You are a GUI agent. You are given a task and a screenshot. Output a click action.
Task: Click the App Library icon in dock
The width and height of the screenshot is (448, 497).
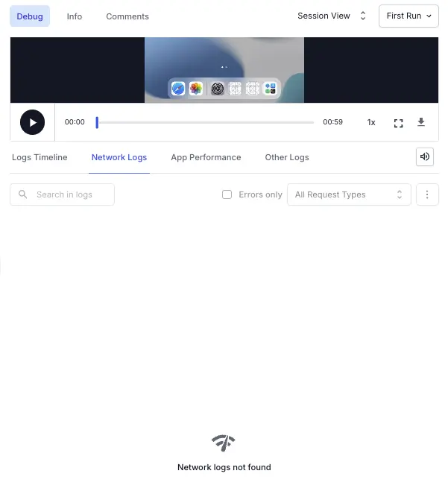(x=270, y=89)
